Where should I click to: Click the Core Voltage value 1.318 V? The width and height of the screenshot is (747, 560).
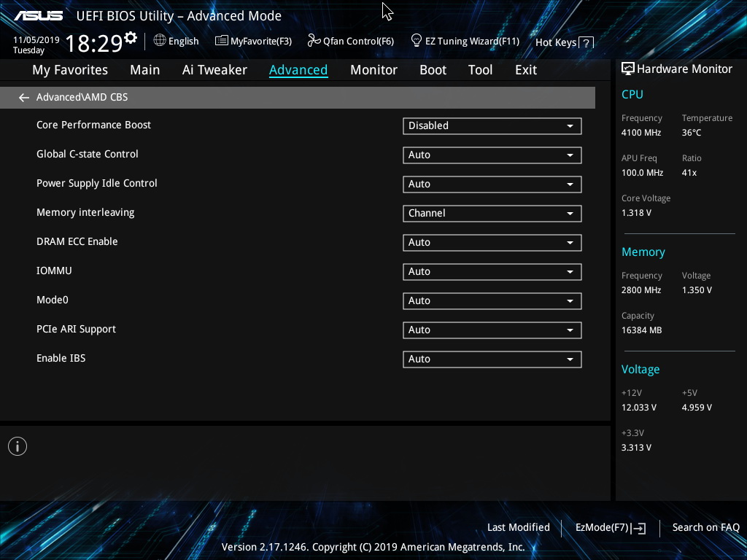(636, 213)
